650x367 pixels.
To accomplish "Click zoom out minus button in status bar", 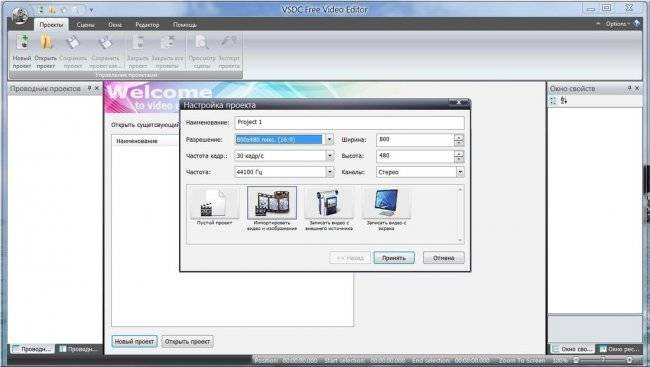I will pos(576,360).
